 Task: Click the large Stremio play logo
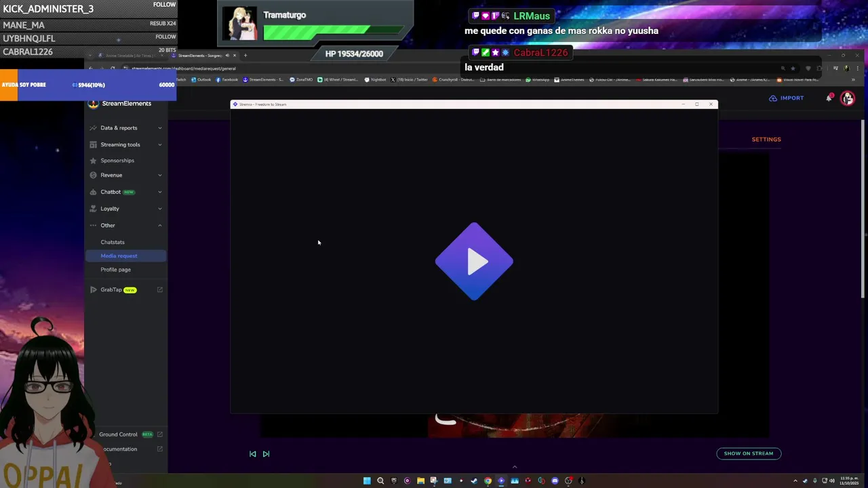(x=474, y=261)
